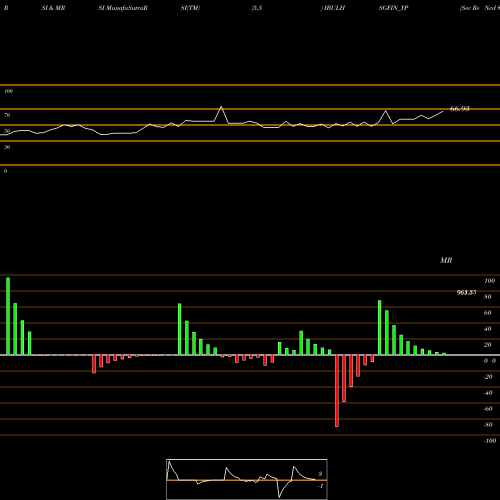
Task: Click the 'MR' panel title
Action: pos(446,260)
